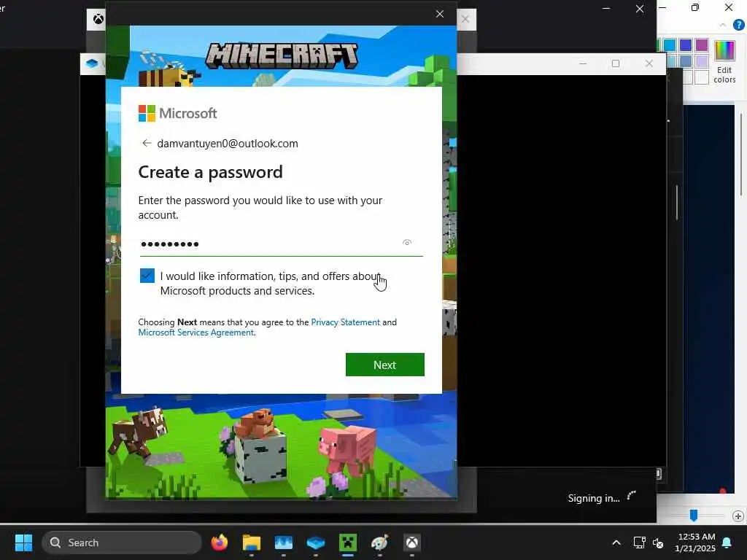
Task: Switch to Minecraft Launcher taskbar icon
Action: [348, 542]
